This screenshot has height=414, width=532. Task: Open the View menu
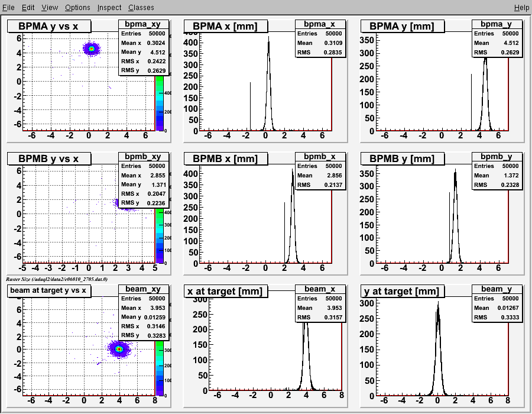(50, 8)
